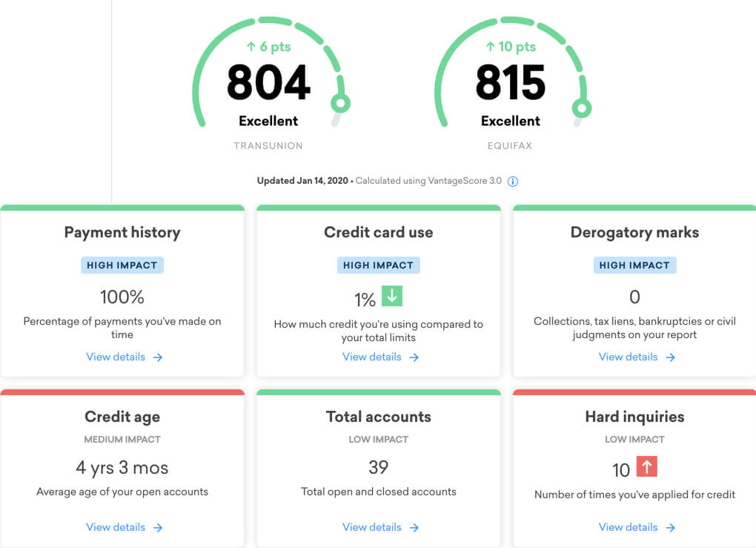Open View details for Credit card use
Screen dimensions: 756x548
click(380, 357)
